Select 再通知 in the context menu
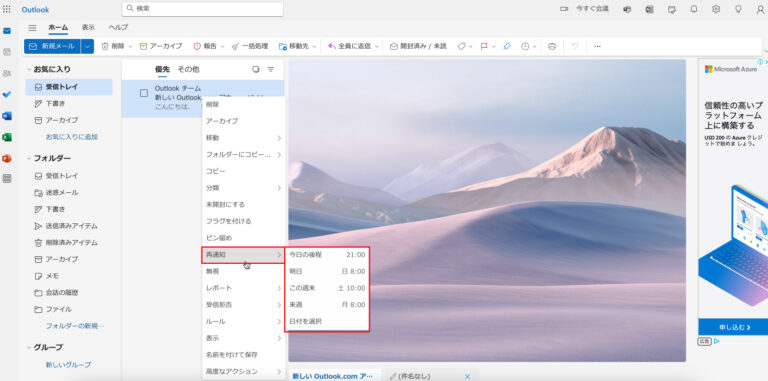Image resolution: width=768 pixels, height=381 pixels. 243,255
